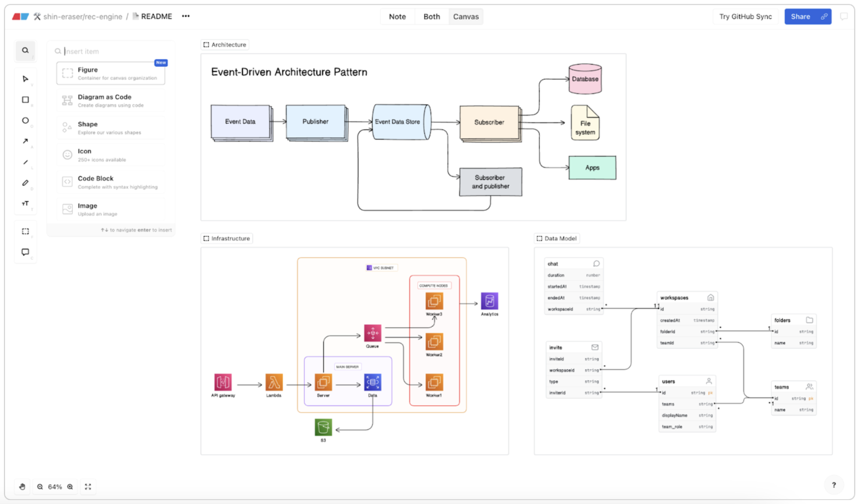Activate the hand pan tool

(22, 487)
